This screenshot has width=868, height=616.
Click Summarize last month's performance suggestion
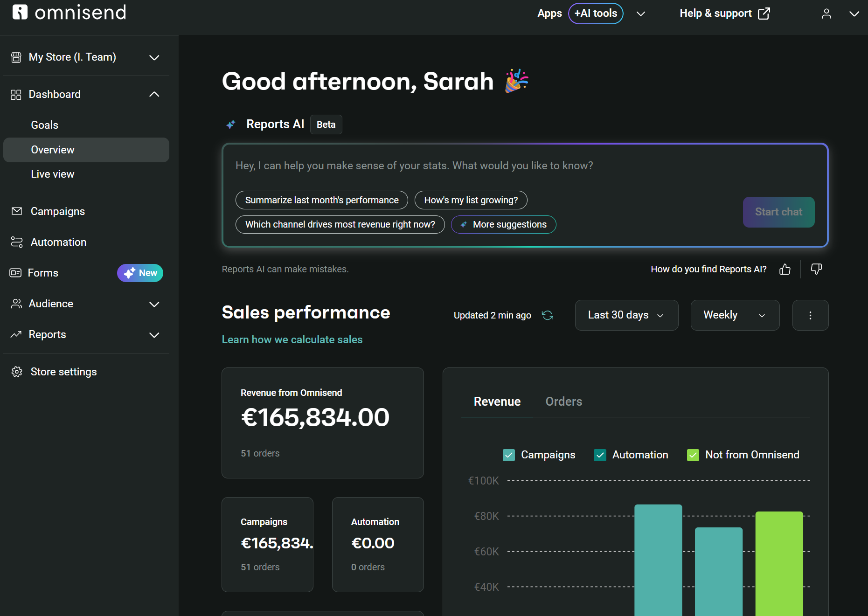322,200
